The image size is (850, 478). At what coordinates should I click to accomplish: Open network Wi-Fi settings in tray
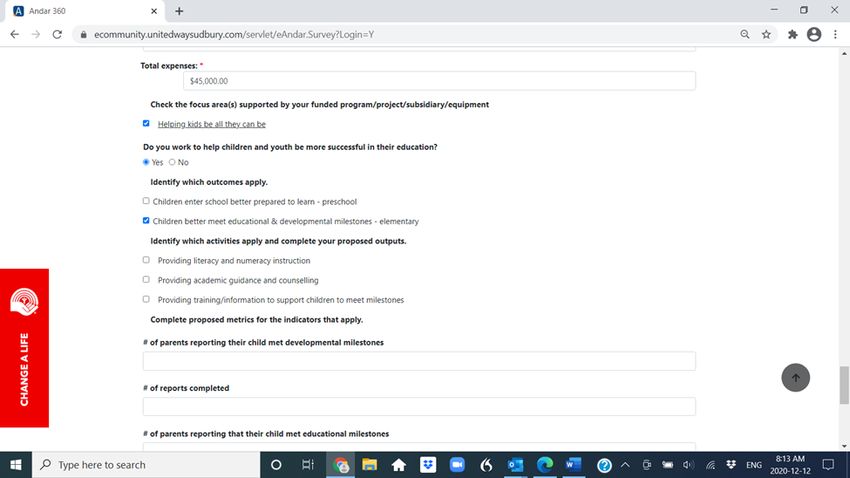[x=710, y=464]
